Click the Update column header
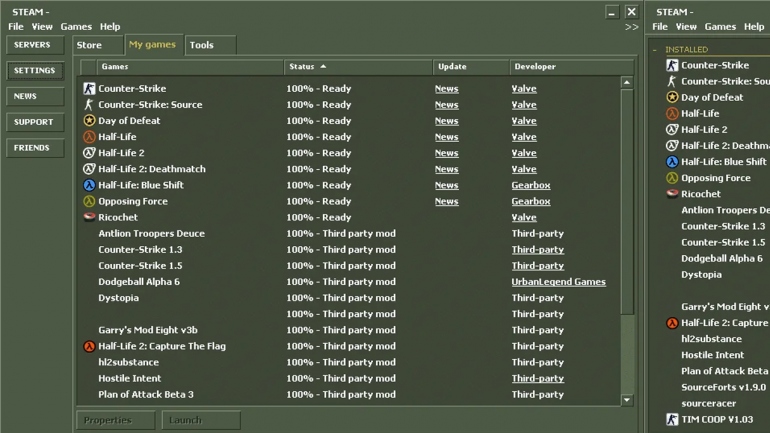770x433 pixels. click(x=471, y=66)
